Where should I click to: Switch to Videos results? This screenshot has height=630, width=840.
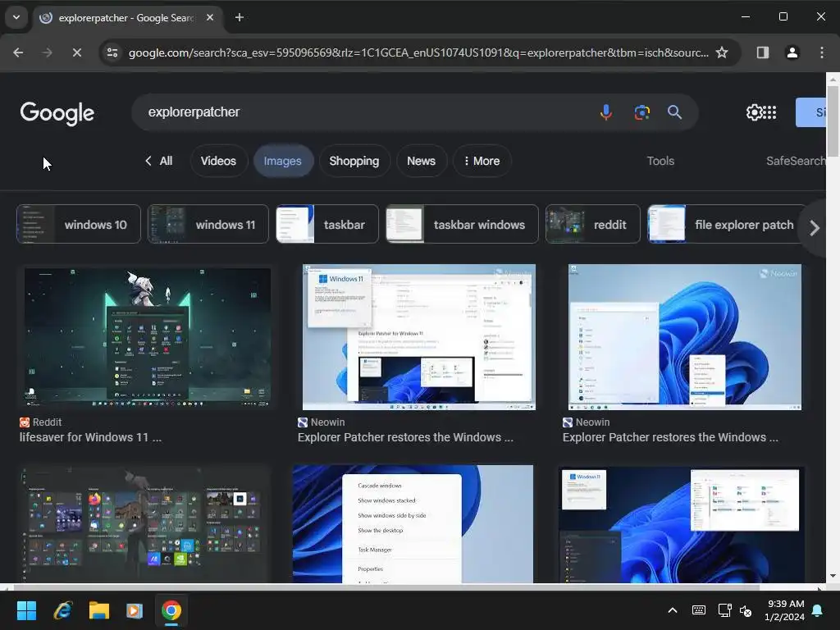pyautogui.click(x=218, y=161)
